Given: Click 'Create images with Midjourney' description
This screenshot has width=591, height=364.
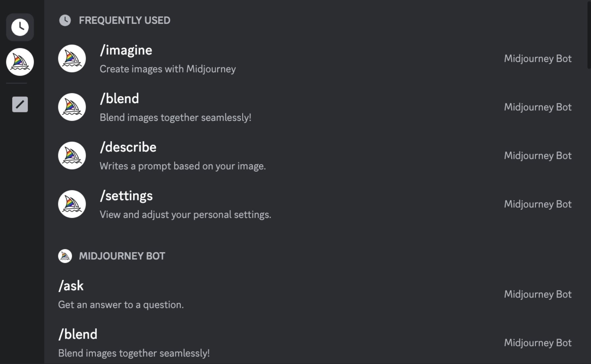Looking at the screenshot, I should point(168,69).
